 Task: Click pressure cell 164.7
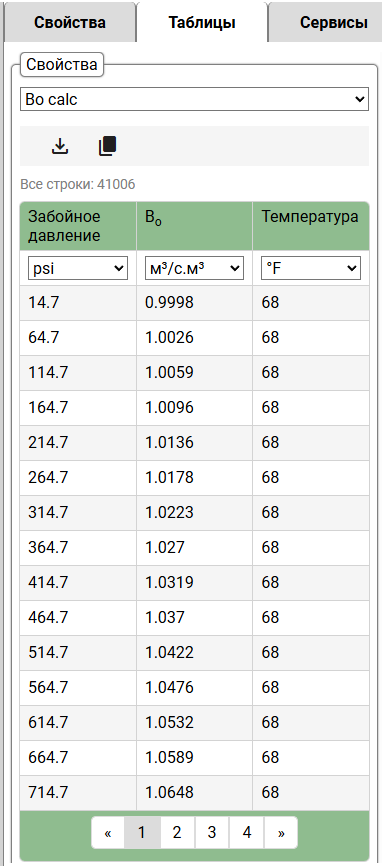(78, 408)
